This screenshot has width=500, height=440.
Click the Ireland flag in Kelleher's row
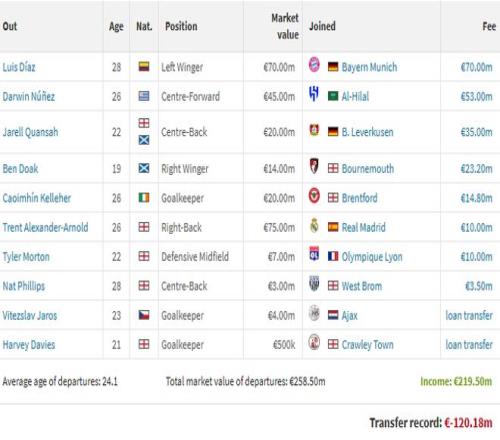(144, 198)
